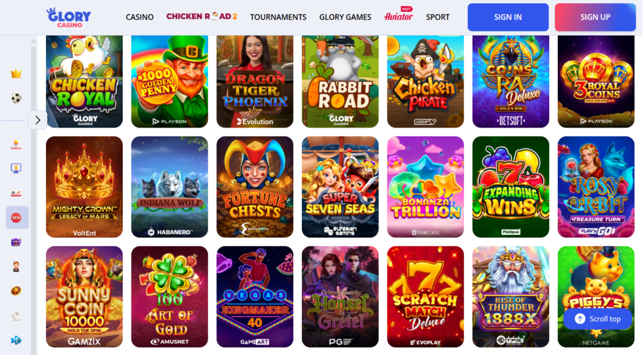Click the sidebar scrollbar up arrow
Viewport: 644px width, 355px height.
click(x=33, y=41)
